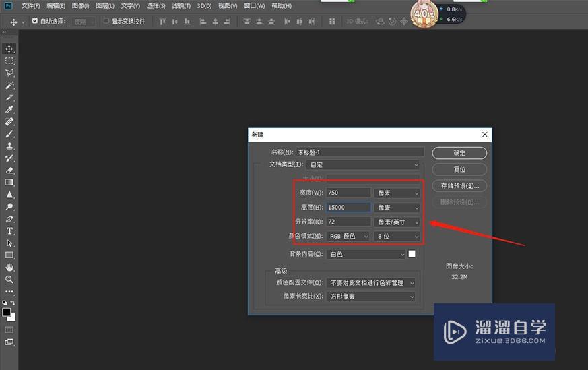
Task: Open the 窗口(W) menu
Action: (x=254, y=6)
